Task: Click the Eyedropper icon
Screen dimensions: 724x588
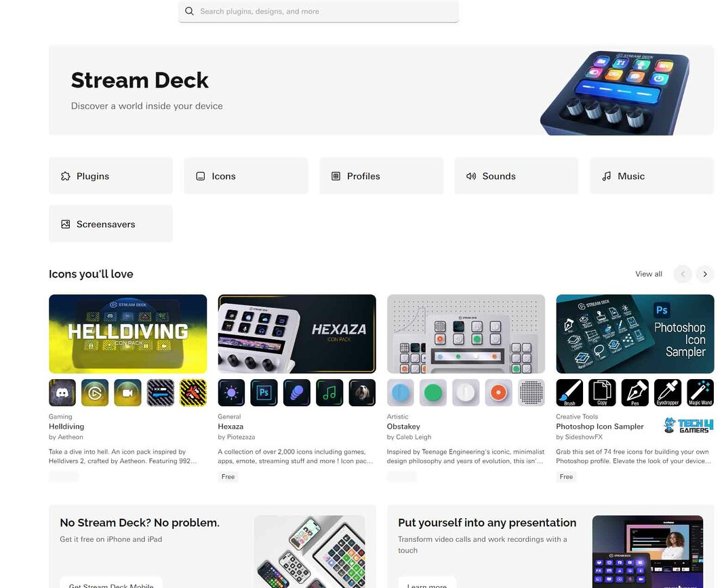Action: click(x=668, y=393)
